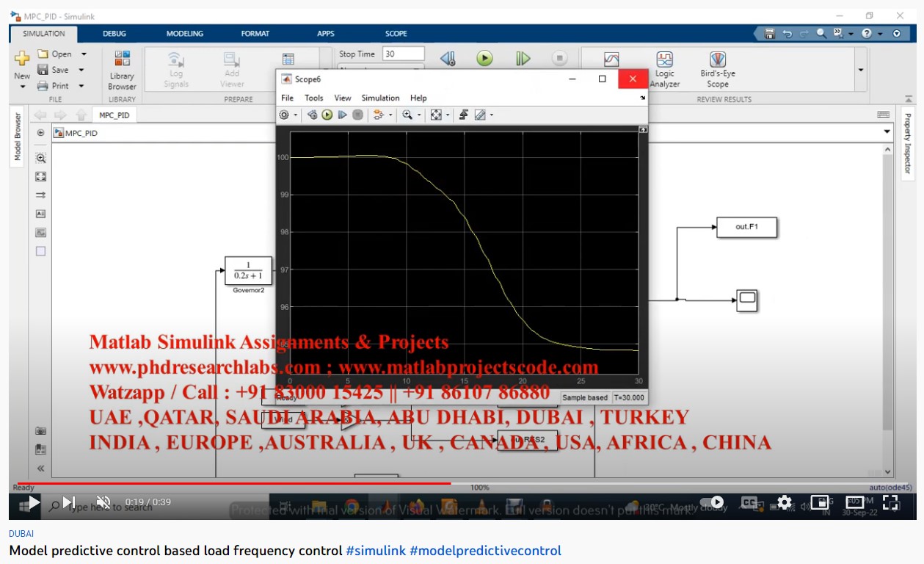This screenshot has height=564, width=924.
Task: Open dropdown beside Scope6 scale axes icon
Action: (x=448, y=115)
